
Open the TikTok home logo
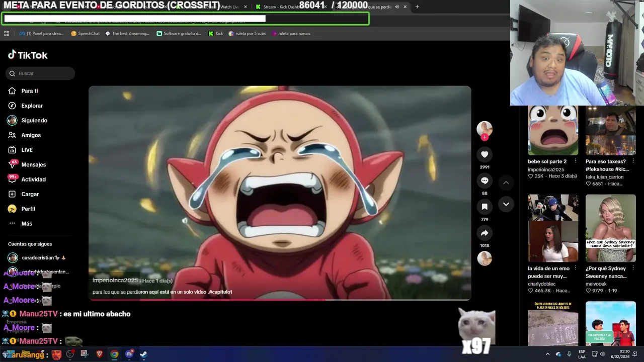pos(28,55)
